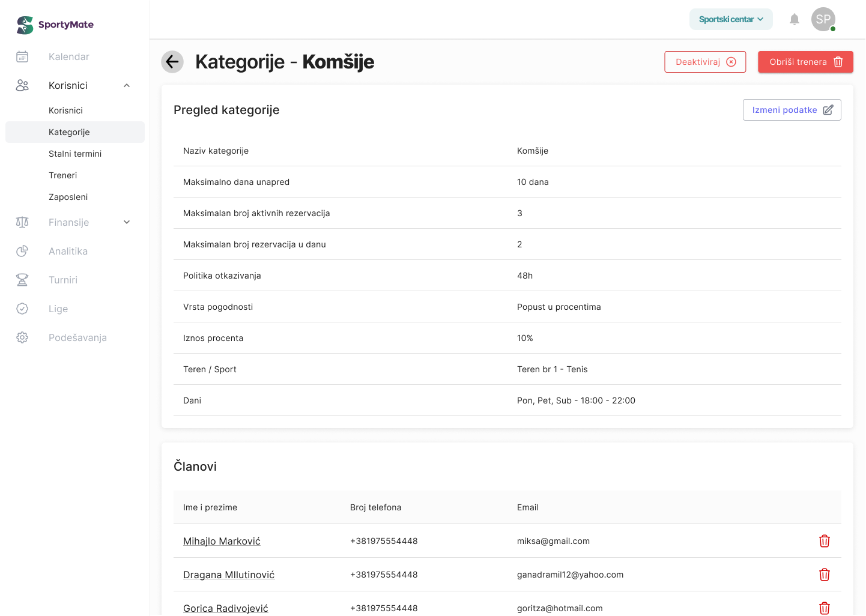Open notifications bell
866x616 pixels.
(795, 19)
